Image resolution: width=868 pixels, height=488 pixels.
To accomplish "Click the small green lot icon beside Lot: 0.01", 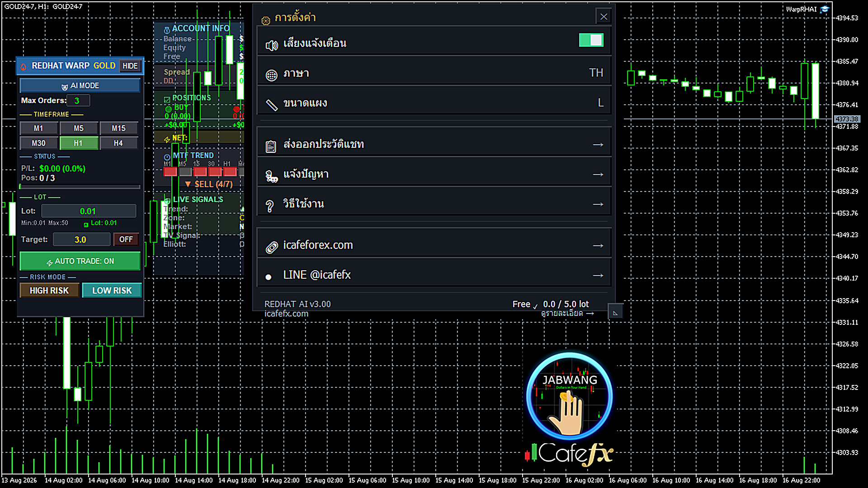I will tap(86, 225).
